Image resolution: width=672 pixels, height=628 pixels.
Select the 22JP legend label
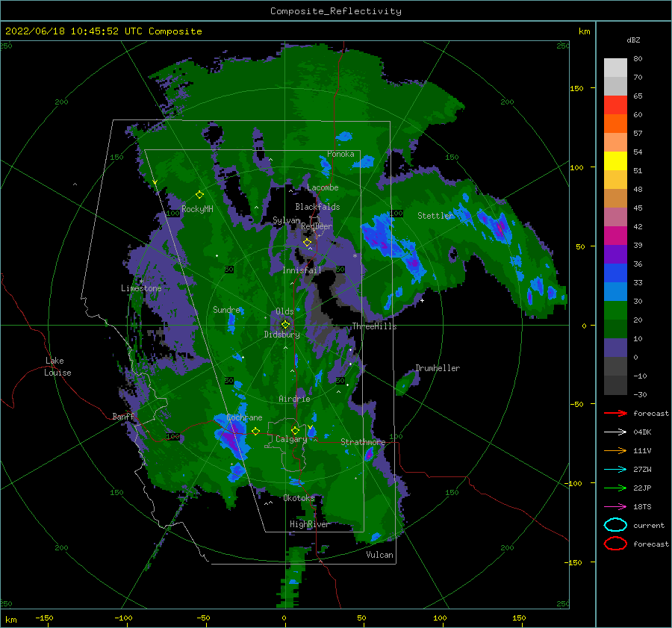[642, 488]
